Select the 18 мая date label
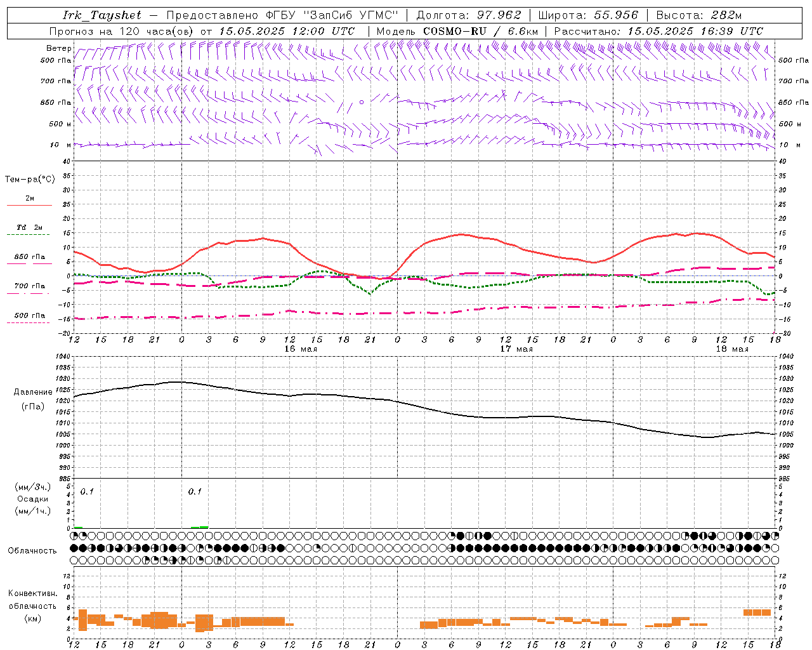The image size is (812, 650). tap(732, 348)
